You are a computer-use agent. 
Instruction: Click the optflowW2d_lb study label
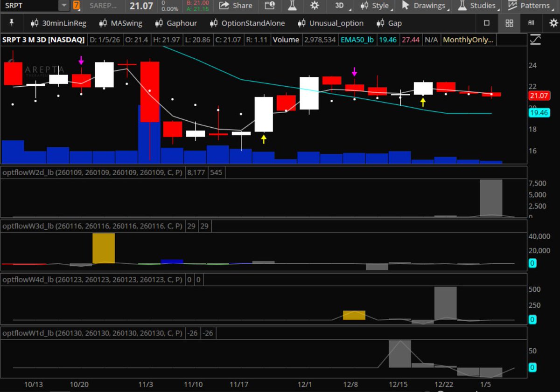93,172
